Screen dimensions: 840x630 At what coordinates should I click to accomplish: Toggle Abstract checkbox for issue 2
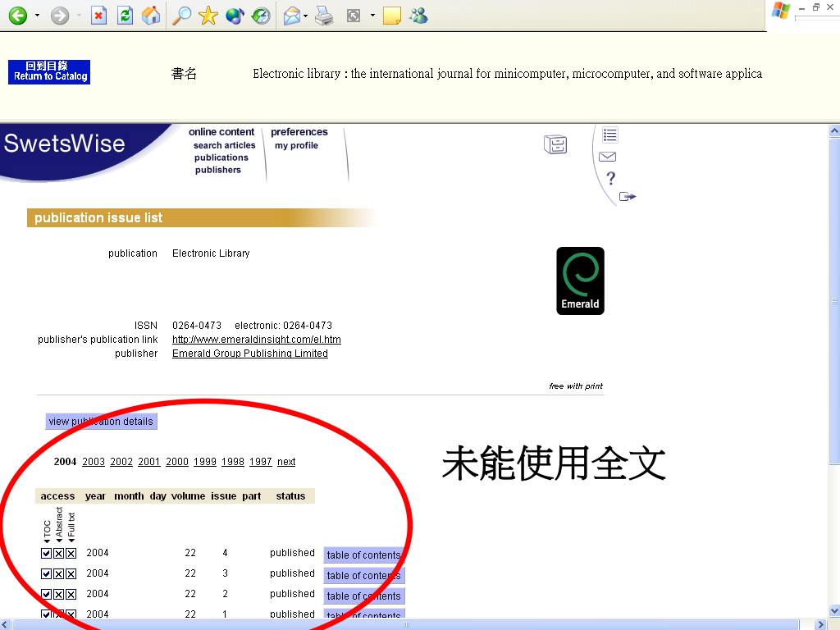click(x=58, y=594)
